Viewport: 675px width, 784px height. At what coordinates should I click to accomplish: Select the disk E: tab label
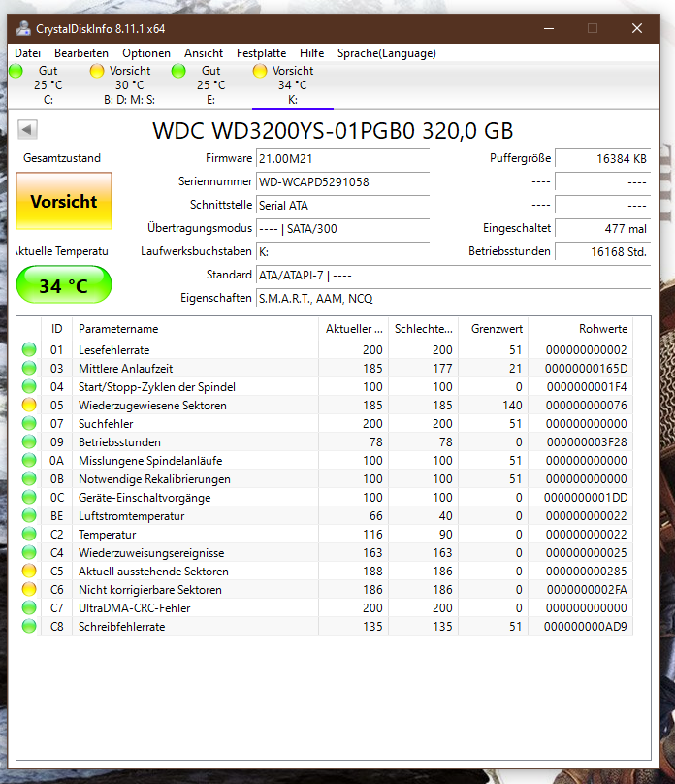pyautogui.click(x=210, y=85)
